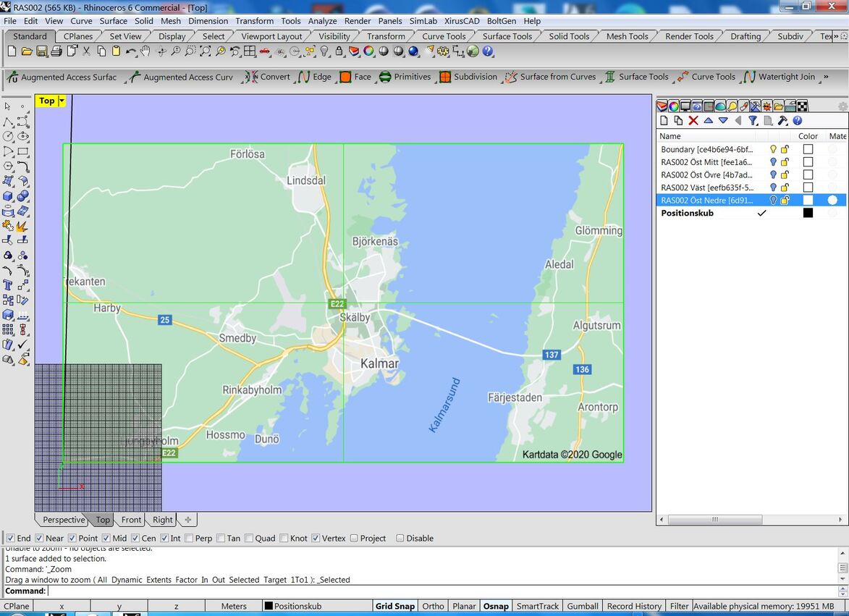Click the Save file icon in Standard toolbar

coord(41,51)
